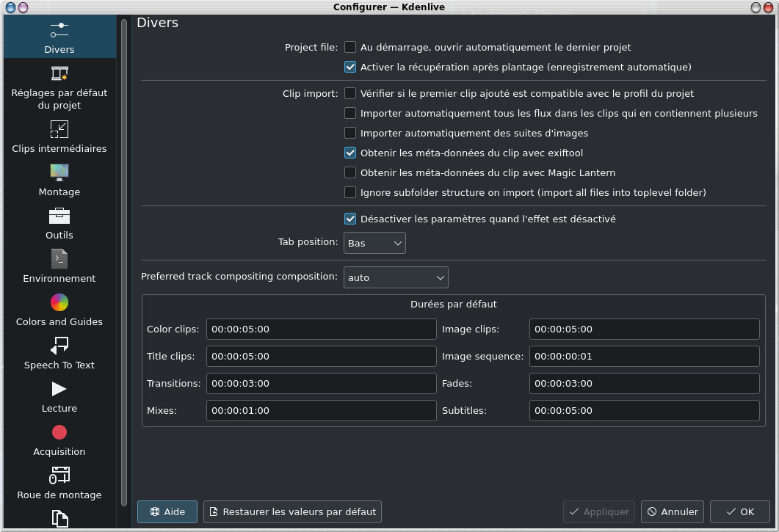Click the Project file label
The image size is (779, 532).
pos(311,47)
